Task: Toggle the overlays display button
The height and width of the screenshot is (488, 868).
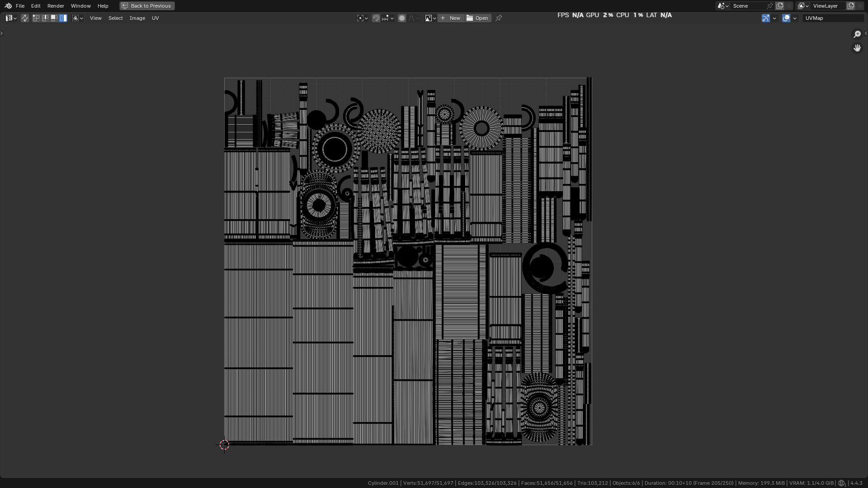Action: pyautogui.click(x=786, y=18)
